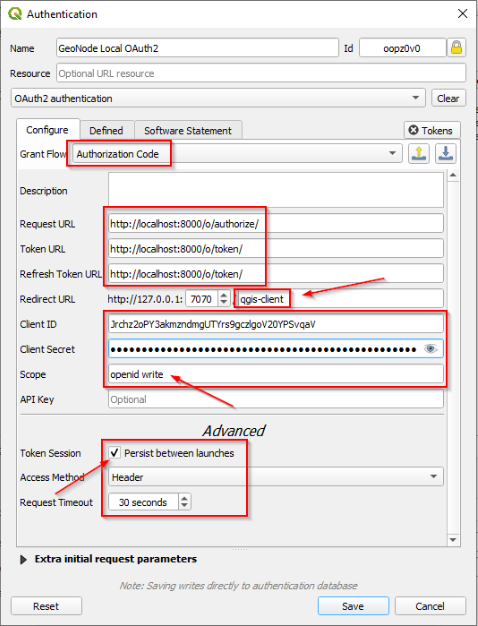This screenshot has height=626, width=478.
Task: Click the Description text box
Action: point(276,190)
